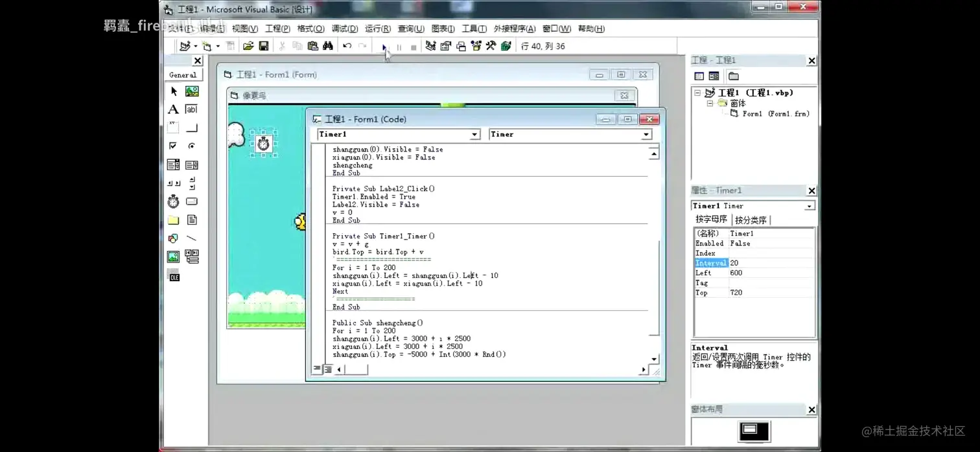Click the General tab of the toolbox

tap(183, 74)
